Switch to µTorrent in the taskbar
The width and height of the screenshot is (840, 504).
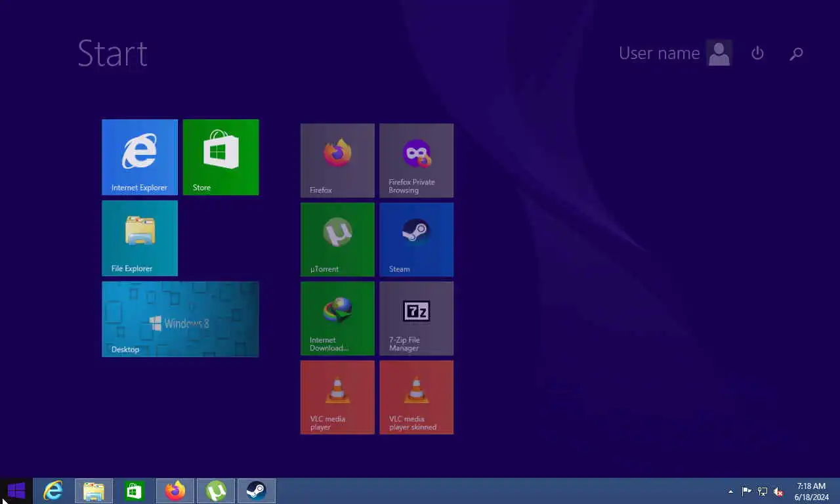pyautogui.click(x=216, y=491)
